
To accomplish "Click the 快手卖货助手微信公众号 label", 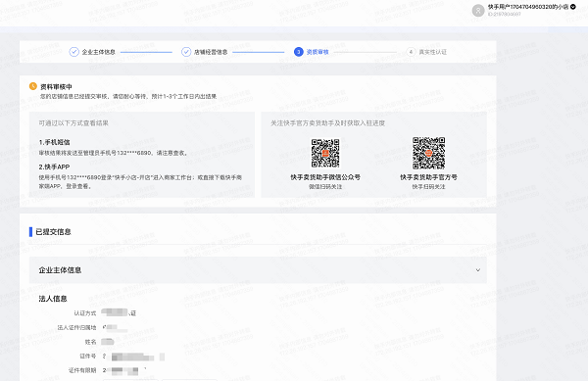I will click(325, 177).
